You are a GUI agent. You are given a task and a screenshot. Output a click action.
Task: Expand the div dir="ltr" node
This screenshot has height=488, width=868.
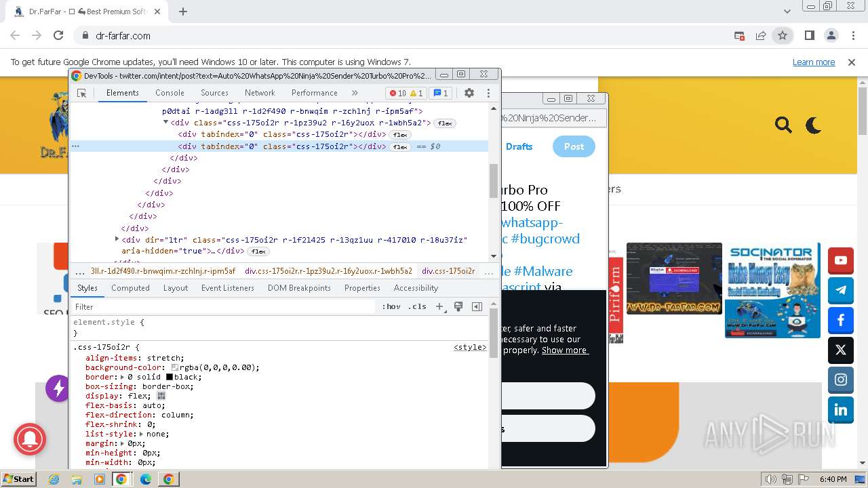(117, 239)
